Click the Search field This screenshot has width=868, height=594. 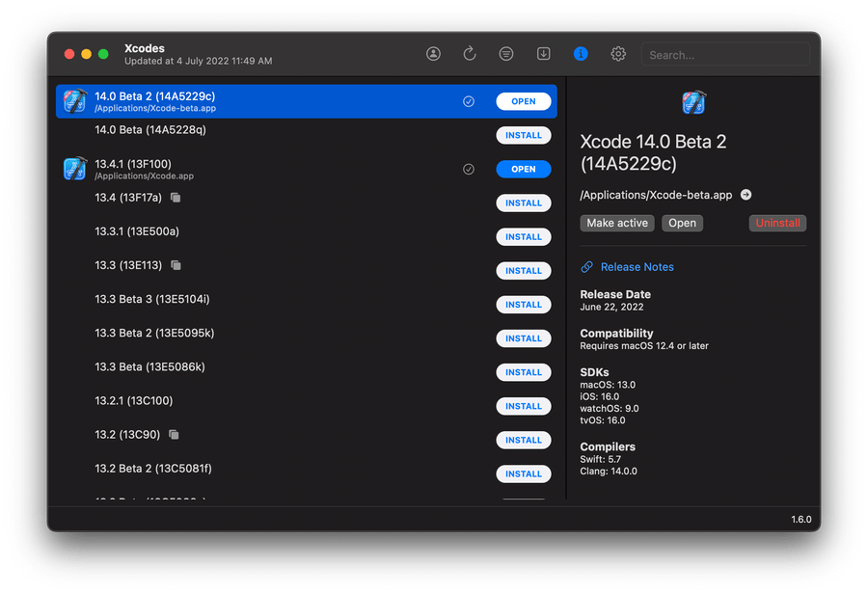[x=725, y=55]
